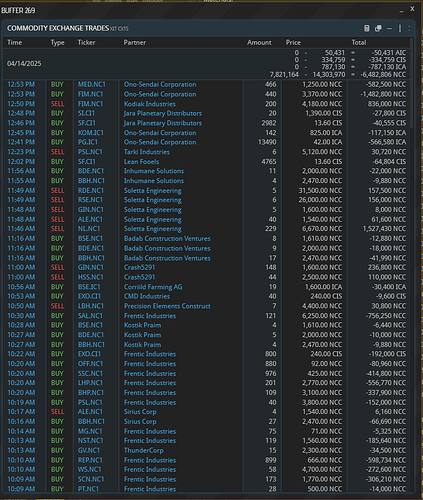Image resolution: width=423 pixels, height=500 pixels.
Task: Click the Time column header
Action: tap(15, 43)
